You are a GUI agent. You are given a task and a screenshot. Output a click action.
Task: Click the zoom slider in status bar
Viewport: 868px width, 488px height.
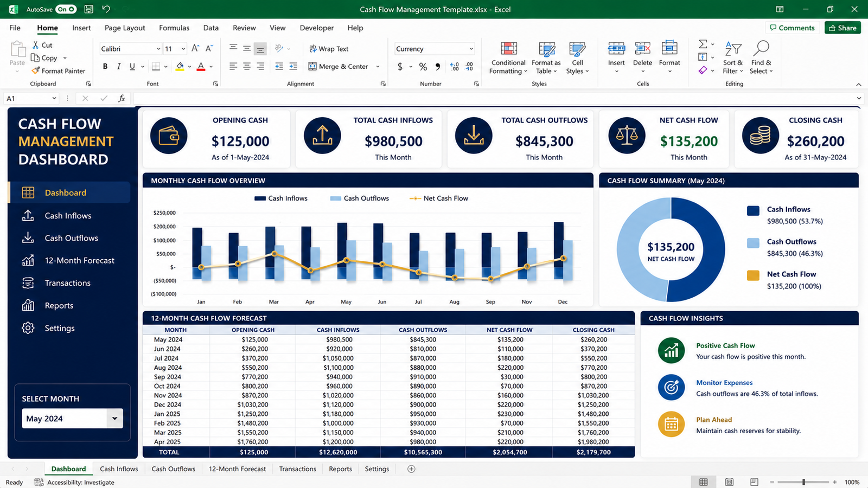point(803,482)
